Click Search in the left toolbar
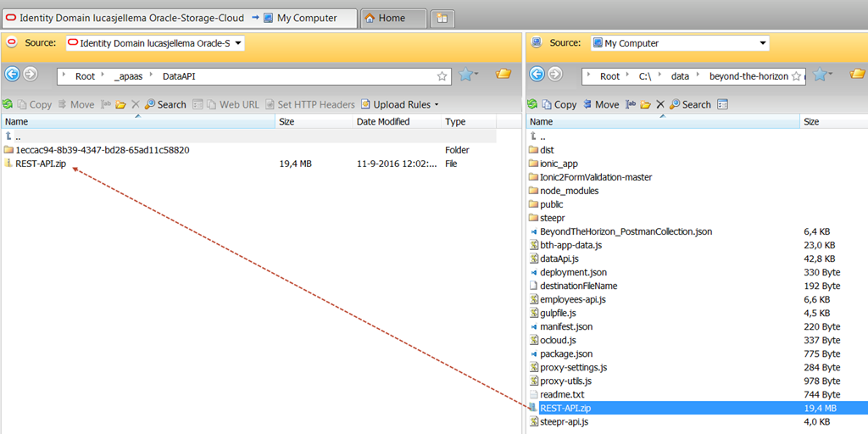 point(164,104)
